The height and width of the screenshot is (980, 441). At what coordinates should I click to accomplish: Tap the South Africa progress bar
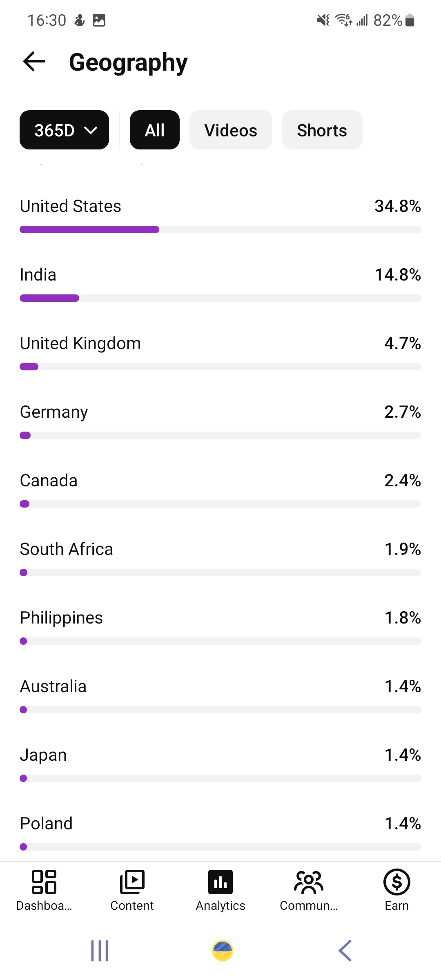[220, 572]
